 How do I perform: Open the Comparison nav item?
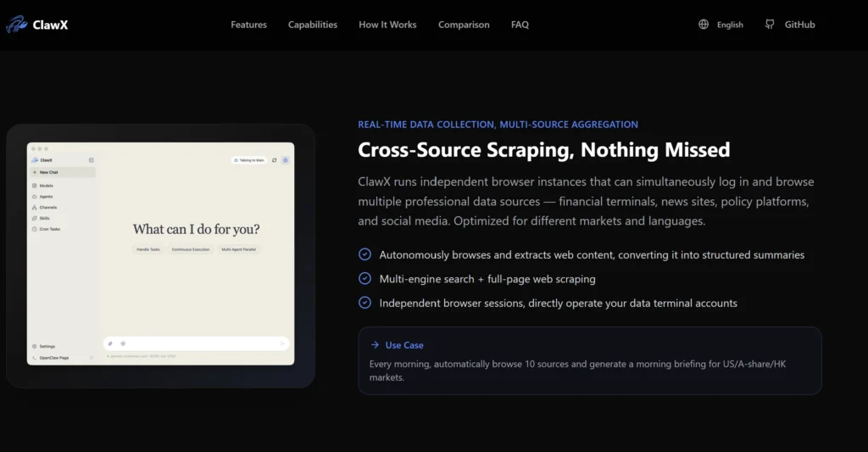[464, 25]
